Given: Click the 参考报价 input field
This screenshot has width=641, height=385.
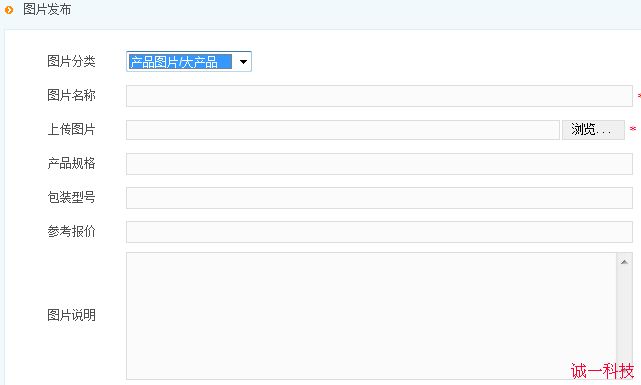Looking at the screenshot, I should 379,232.
